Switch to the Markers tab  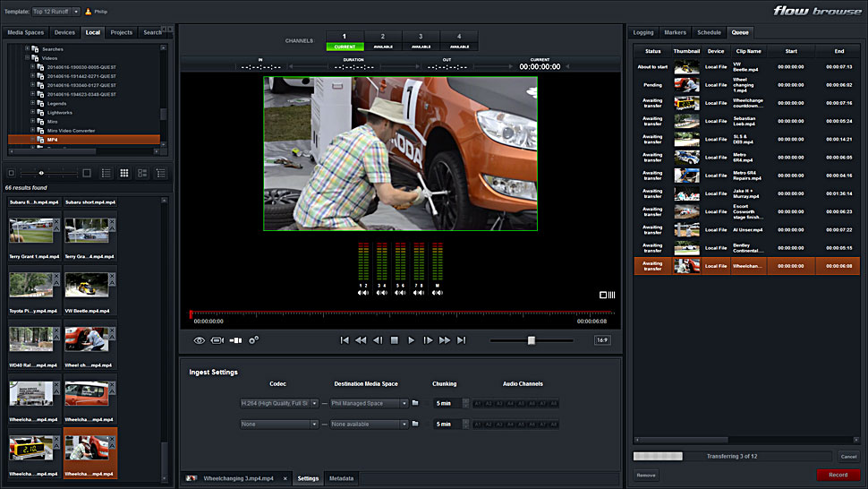(x=675, y=32)
